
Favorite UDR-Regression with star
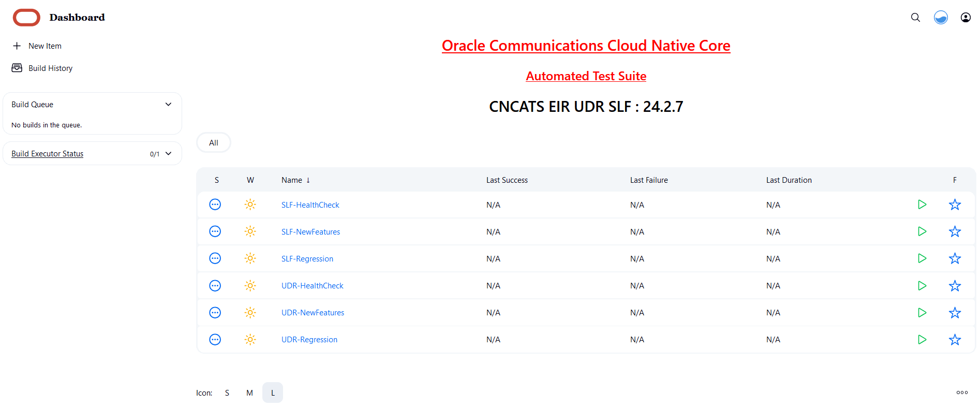pos(955,340)
